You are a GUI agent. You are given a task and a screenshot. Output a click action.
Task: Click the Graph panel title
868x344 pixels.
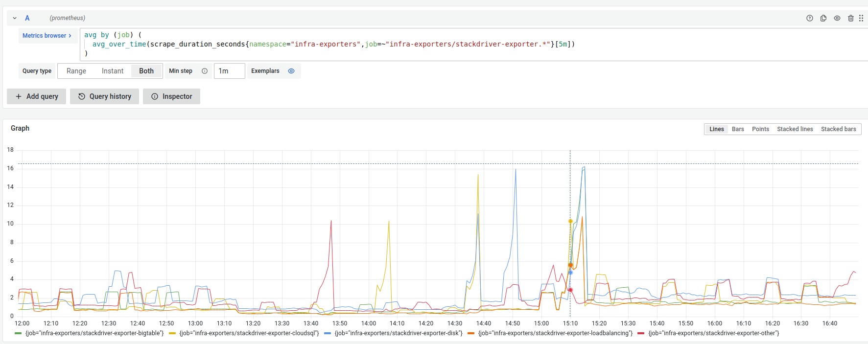(20, 128)
